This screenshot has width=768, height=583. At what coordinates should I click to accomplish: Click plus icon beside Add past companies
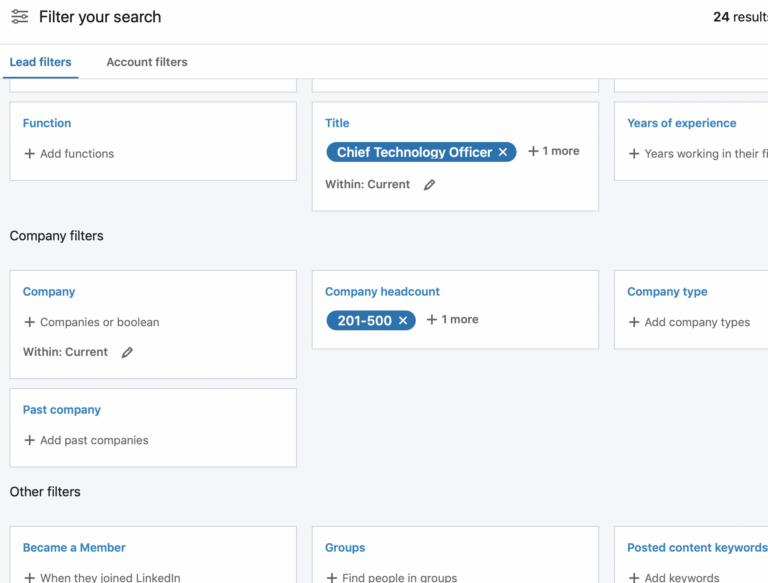(x=29, y=440)
